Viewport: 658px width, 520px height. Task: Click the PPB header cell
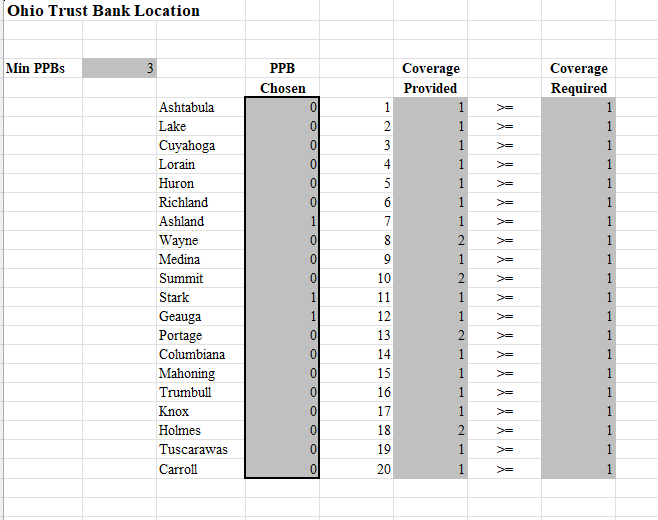[282, 68]
